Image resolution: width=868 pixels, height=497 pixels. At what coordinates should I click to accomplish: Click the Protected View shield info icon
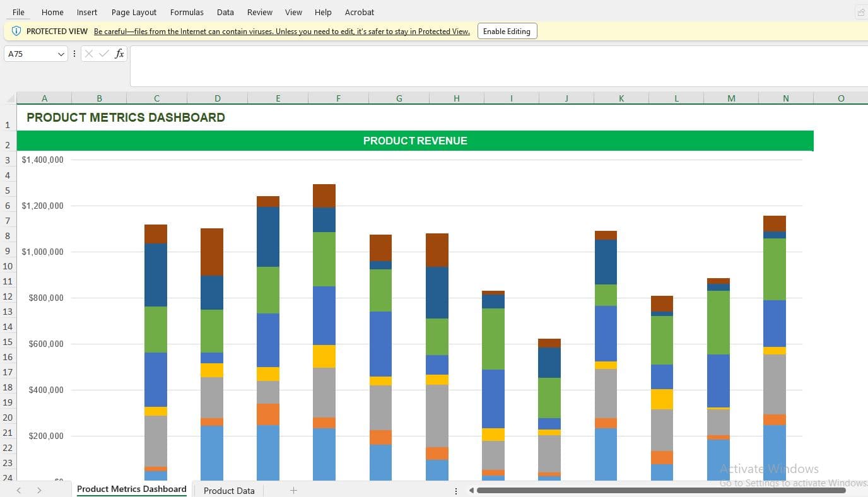point(16,31)
